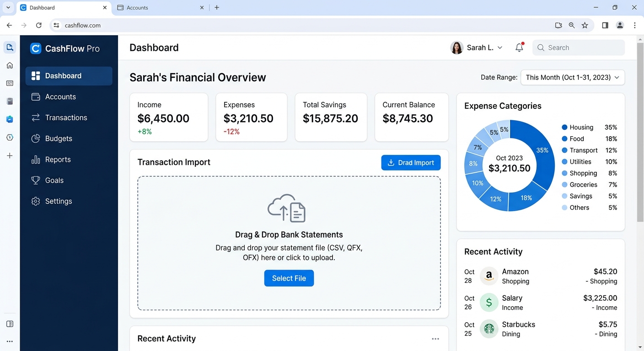Click the Amazon transaction icon
The image size is (644, 351).
coord(488,276)
